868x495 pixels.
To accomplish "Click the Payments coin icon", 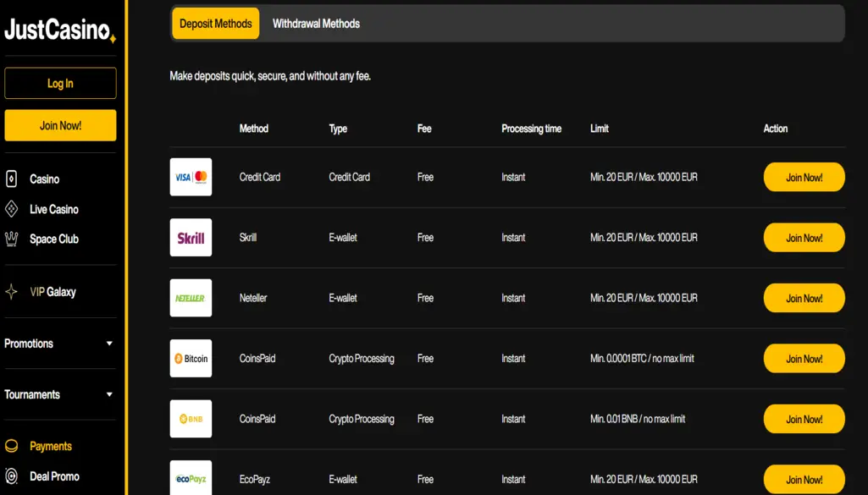I will pos(11,446).
